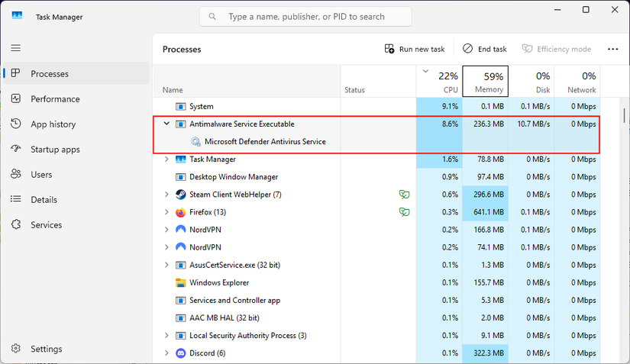Click the three-dots more options button
The height and width of the screenshot is (364, 630).
[x=612, y=49]
